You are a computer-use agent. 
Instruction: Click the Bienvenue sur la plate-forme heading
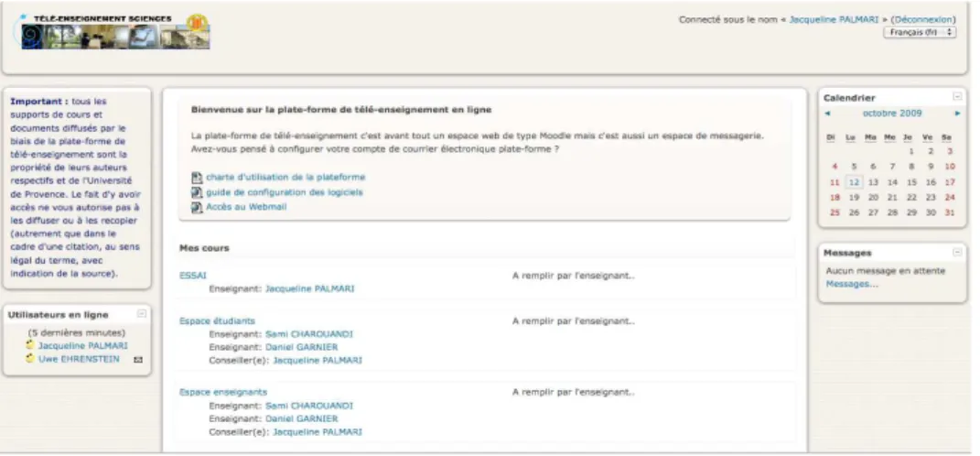click(341, 110)
